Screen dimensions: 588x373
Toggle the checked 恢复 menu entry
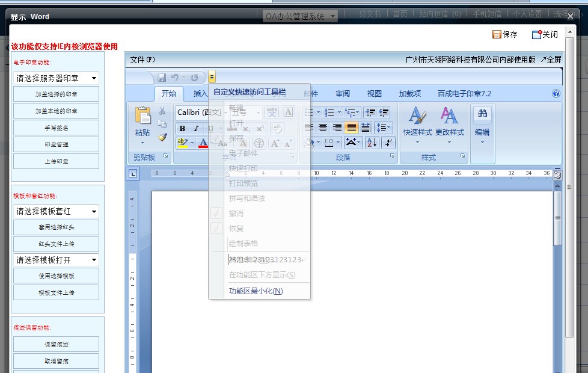pyautogui.click(x=260, y=228)
